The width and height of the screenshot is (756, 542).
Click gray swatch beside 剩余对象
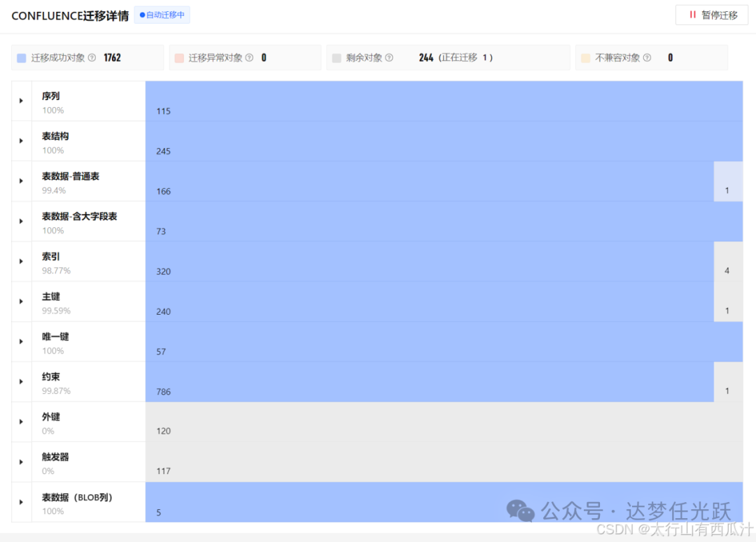(x=337, y=58)
